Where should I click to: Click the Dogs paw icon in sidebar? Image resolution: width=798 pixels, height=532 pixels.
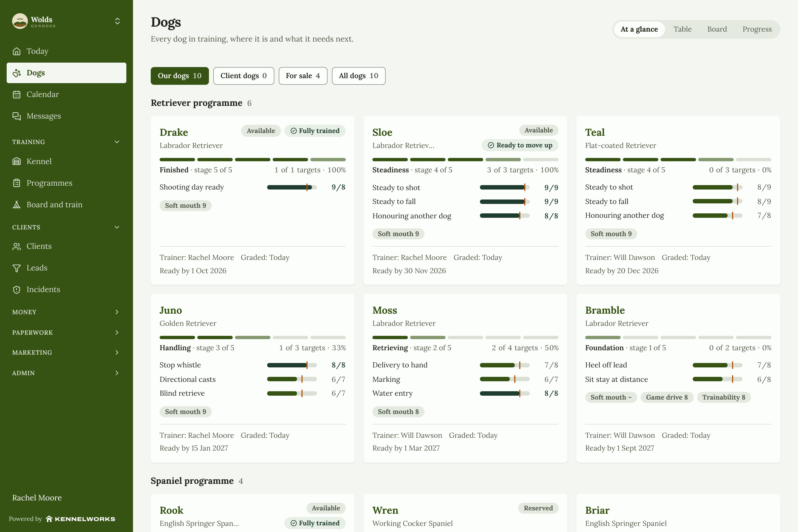coord(17,73)
